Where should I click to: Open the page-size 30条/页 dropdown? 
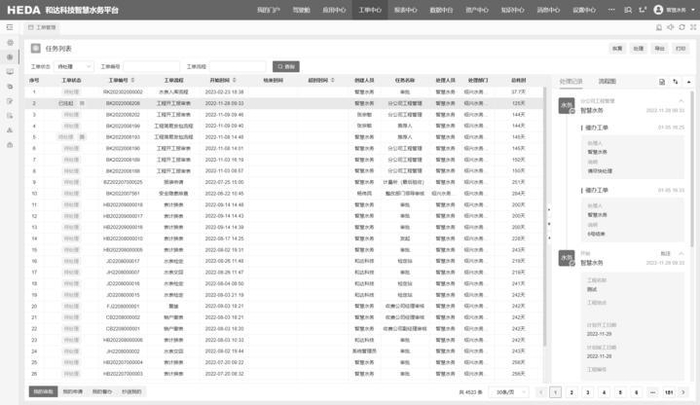tap(508, 392)
